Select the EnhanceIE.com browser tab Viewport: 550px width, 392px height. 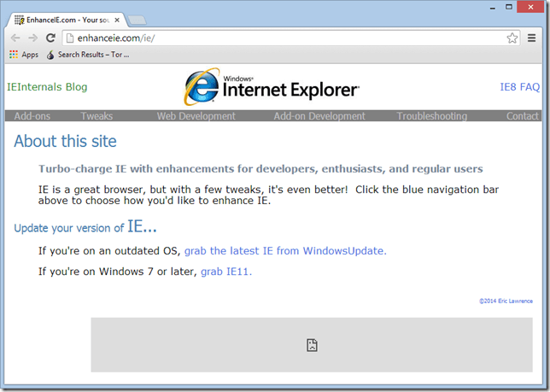[x=67, y=20]
